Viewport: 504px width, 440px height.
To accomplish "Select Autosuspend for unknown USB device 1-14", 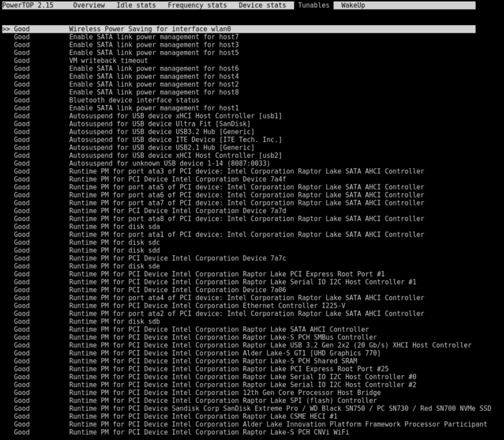I will click(x=142, y=163).
